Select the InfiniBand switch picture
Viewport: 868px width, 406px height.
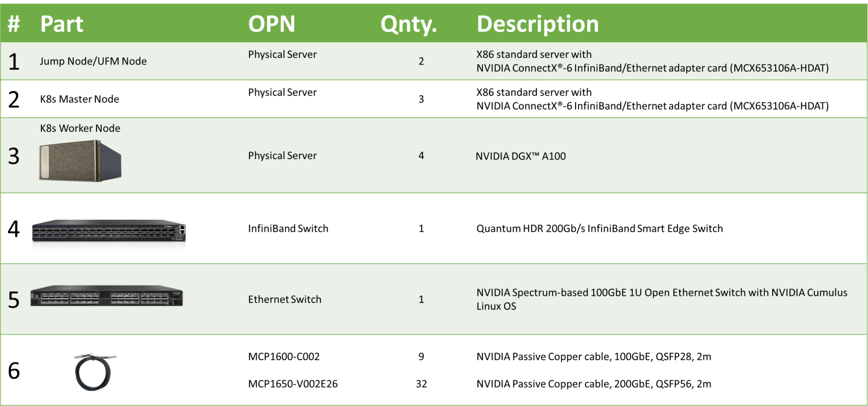point(108,231)
